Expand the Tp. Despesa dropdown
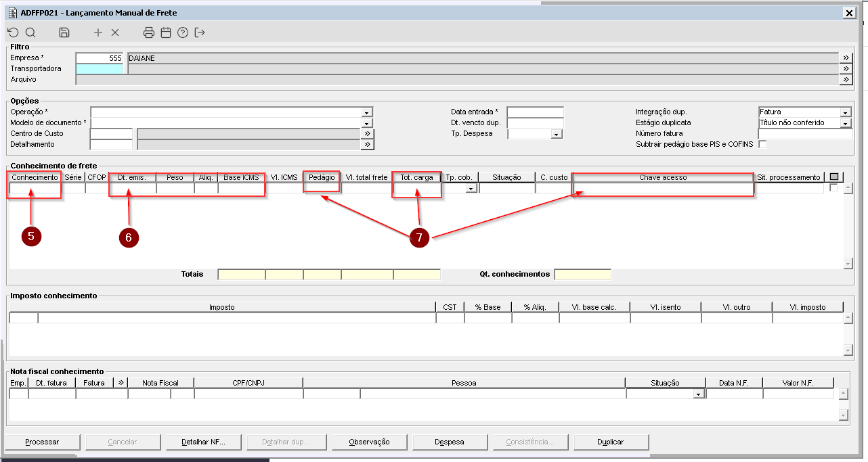This screenshot has height=462, width=868. pos(557,134)
